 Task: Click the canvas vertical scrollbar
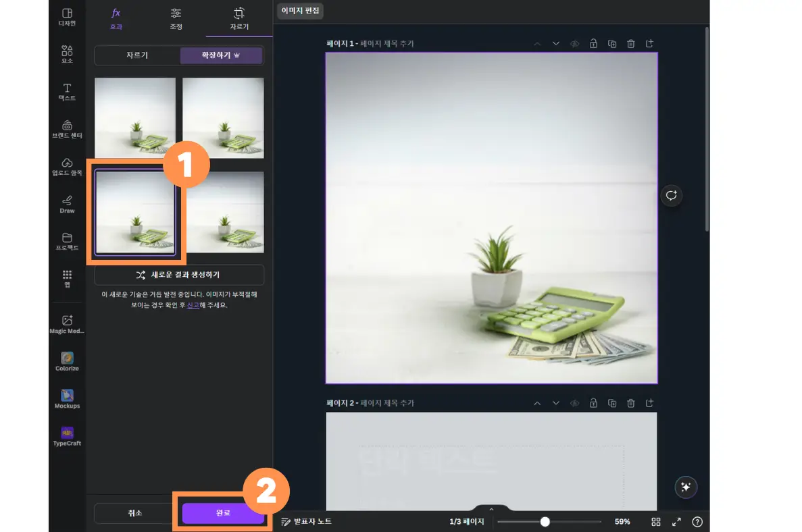(x=707, y=130)
